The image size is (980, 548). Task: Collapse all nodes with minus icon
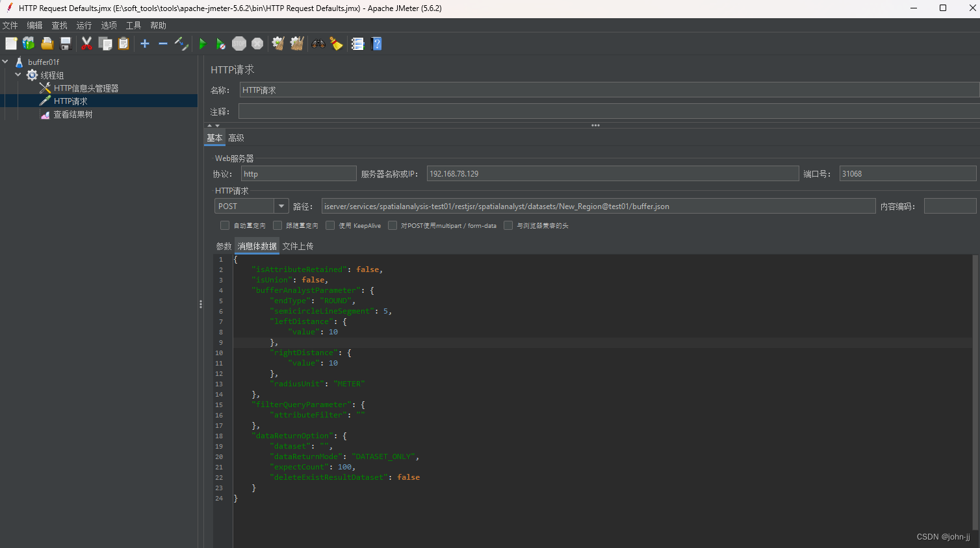[x=163, y=44]
